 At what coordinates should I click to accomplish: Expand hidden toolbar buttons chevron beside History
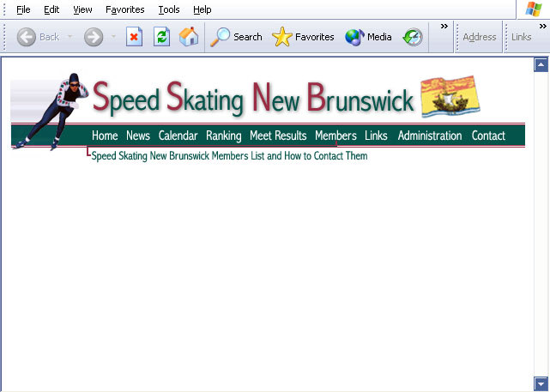pyautogui.click(x=444, y=27)
